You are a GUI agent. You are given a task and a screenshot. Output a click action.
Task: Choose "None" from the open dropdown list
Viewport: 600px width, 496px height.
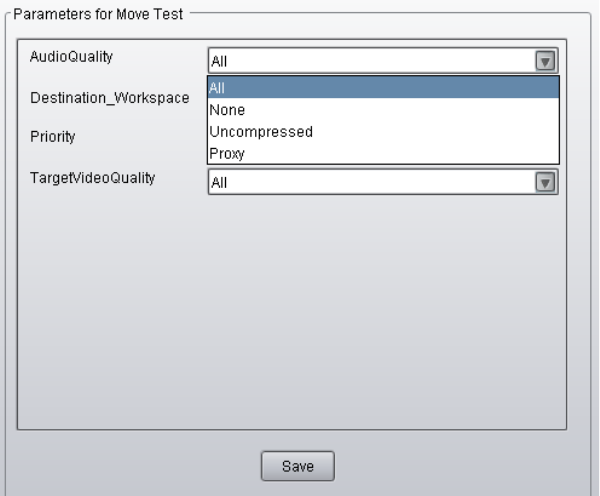tap(226, 110)
